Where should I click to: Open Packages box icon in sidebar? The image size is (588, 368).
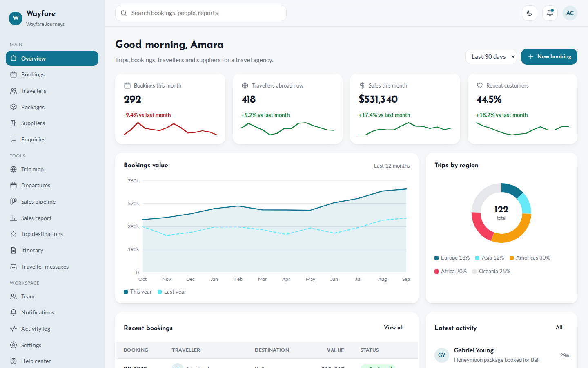pyautogui.click(x=13, y=107)
